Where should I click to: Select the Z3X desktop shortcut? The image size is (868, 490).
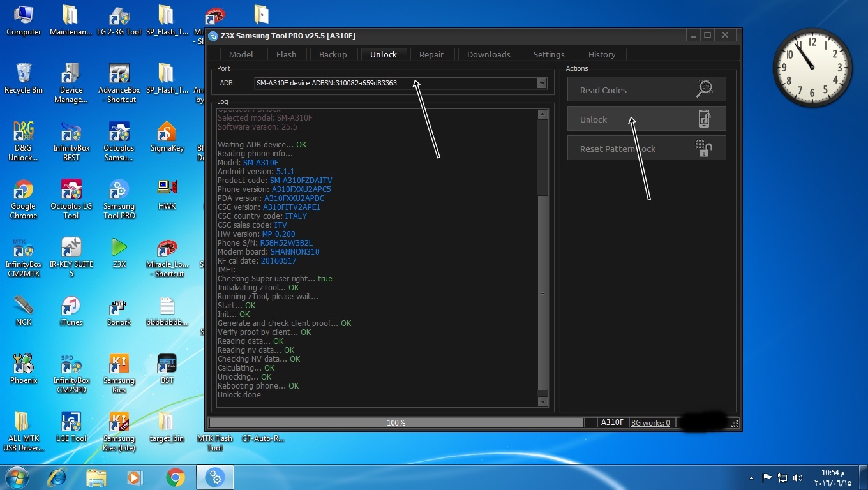[119, 253]
